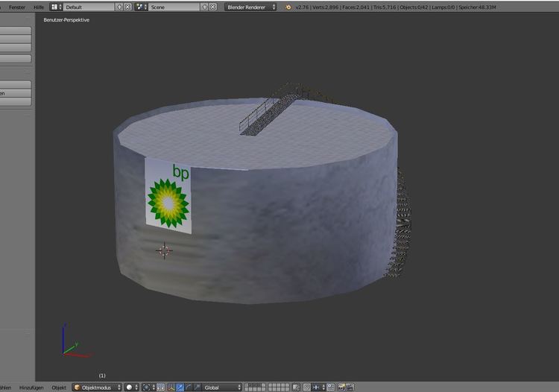Screen dimensions: 559x392
Task: Delete the current Scene
Action: click(213, 7)
